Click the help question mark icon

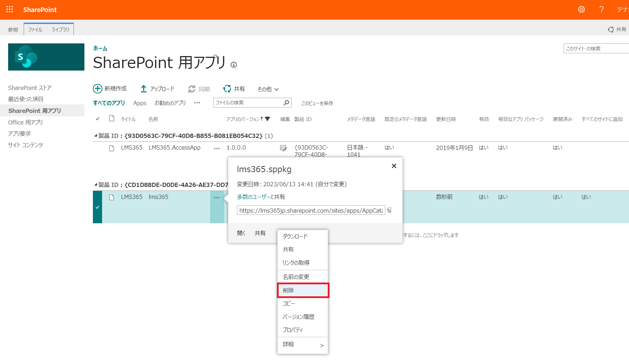[601, 10]
